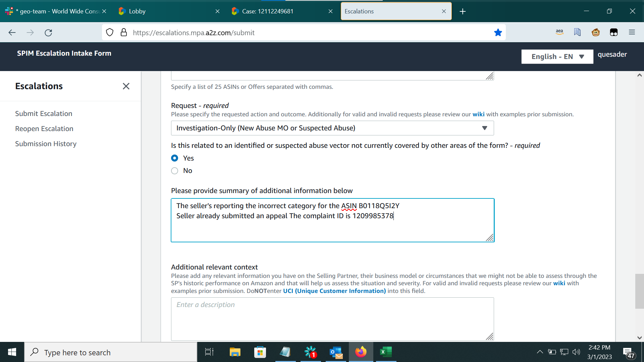Open Submit Escalation in sidebar
The width and height of the screenshot is (644, 362).
(x=44, y=114)
